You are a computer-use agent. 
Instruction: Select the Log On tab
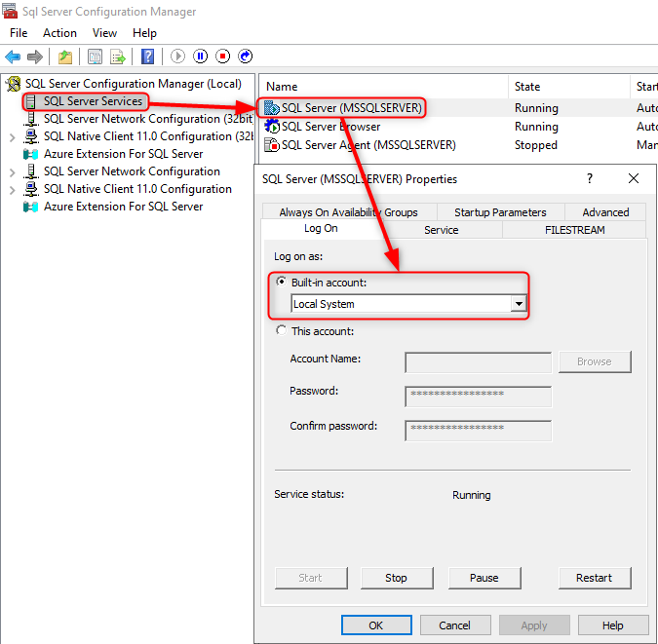click(x=321, y=228)
